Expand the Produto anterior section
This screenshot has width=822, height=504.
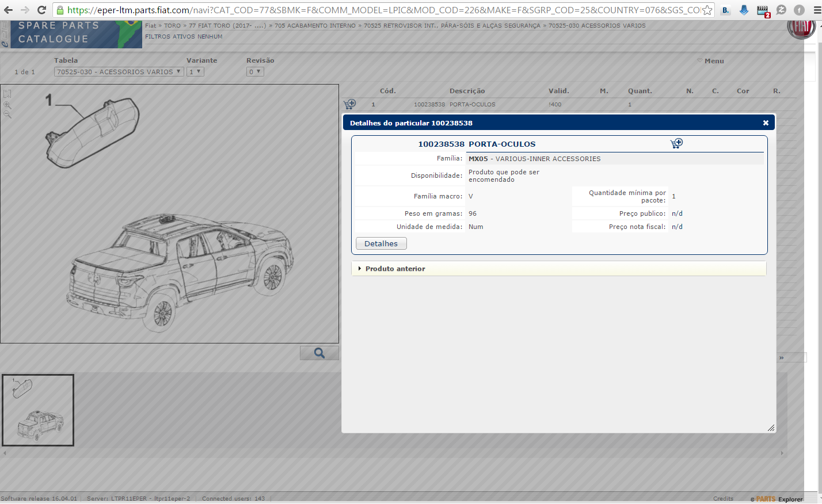559,269
